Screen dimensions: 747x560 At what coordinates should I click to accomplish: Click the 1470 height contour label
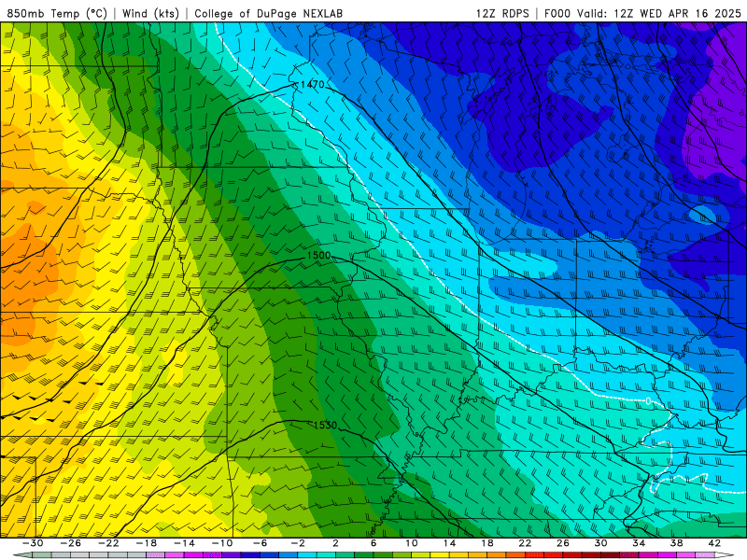pyautogui.click(x=312, y=84)
